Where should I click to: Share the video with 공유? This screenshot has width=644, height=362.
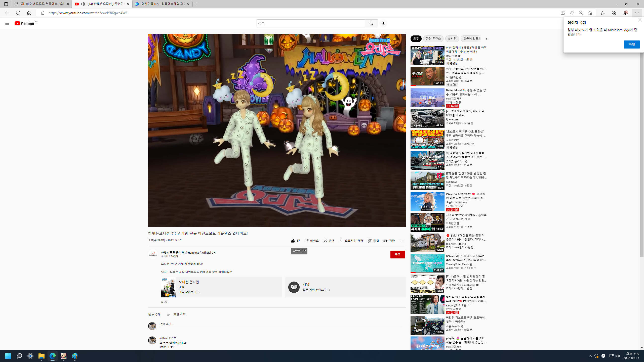pyautogui.click(x=329, y=241)
